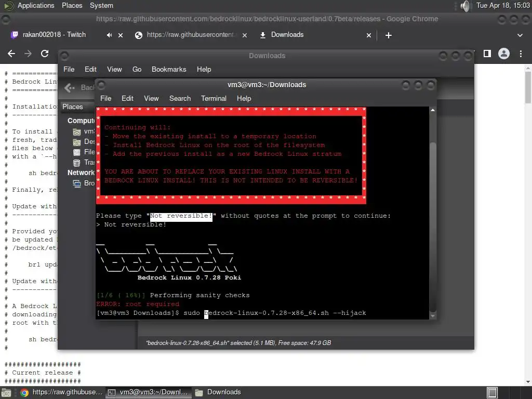Select vm3 home folder in sidebar

point(85,131)
